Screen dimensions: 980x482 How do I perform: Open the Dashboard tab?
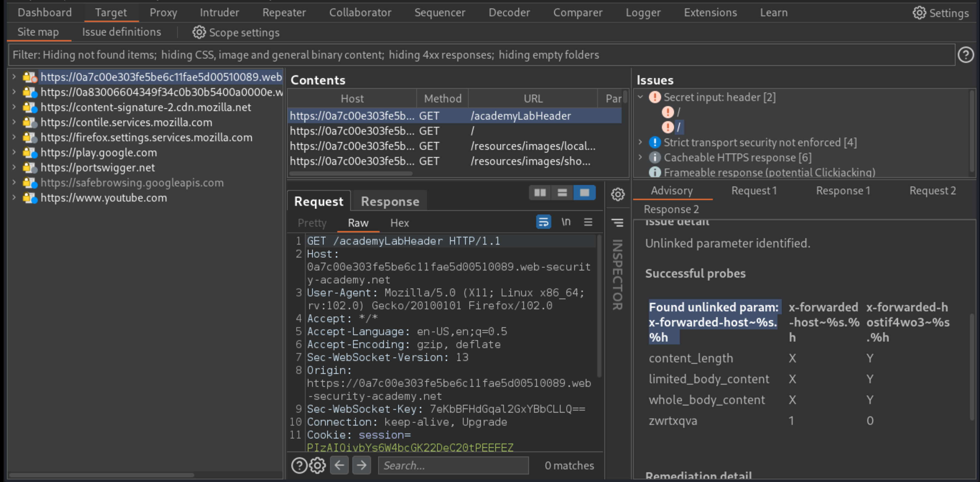(x=45, y=13)
